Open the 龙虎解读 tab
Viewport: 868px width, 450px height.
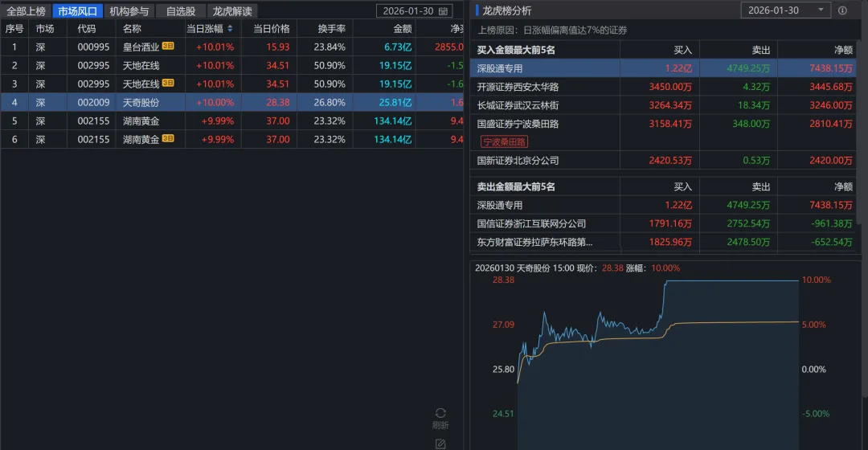pos(232,11)
